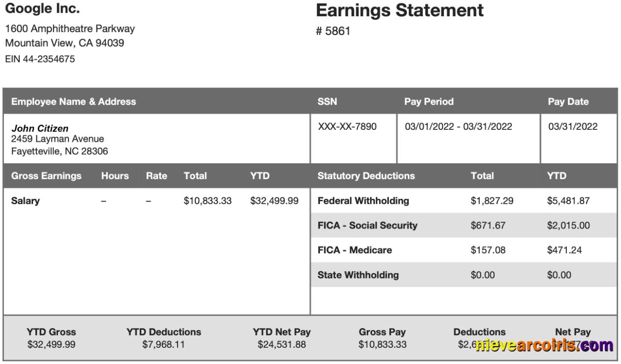
Task: Select the Federal Withholding row label
Action: [x=363, y=201]
